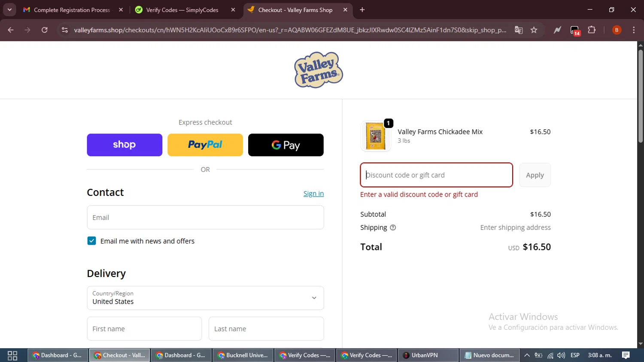The image size is (644, 362).
Task: Expand the Country/Region dropdown
Action: 205,298
